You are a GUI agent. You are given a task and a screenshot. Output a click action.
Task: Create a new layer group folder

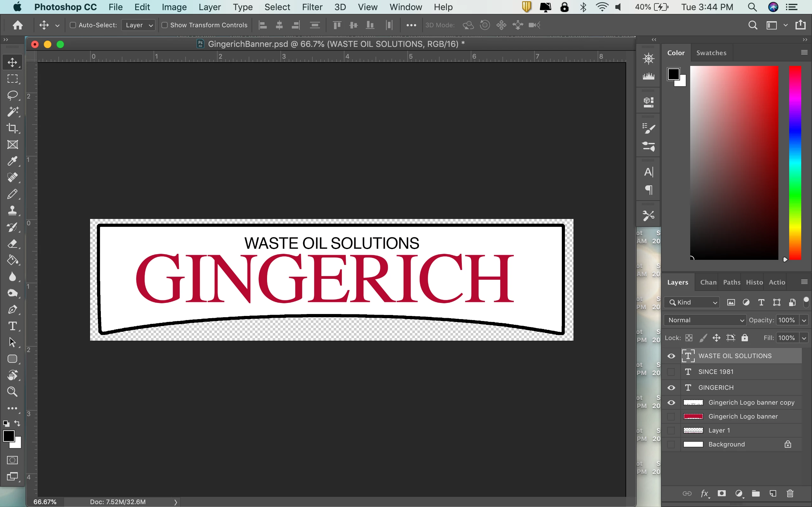(x=756, y=493)
